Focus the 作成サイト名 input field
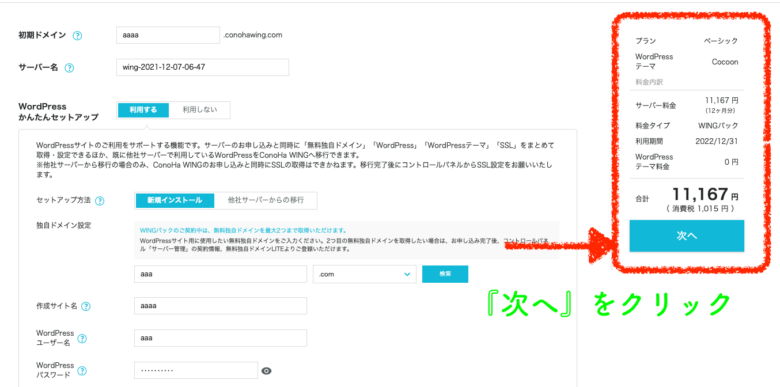Screen dimensions: 780x387 pyautogui.click(x=220, y=306)
